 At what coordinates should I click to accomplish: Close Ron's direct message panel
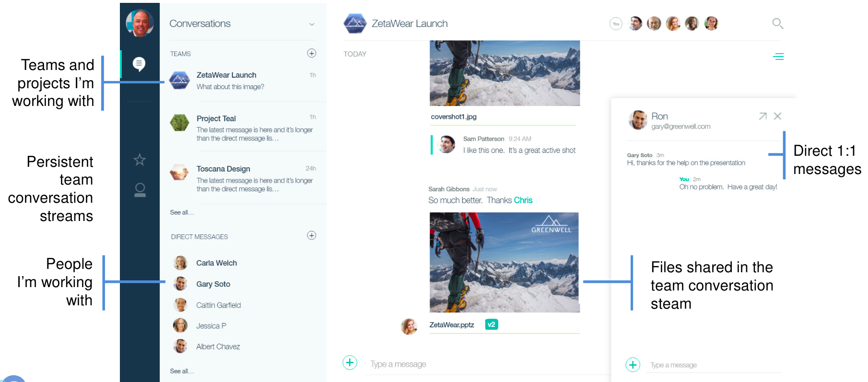(x=778, y=116)
